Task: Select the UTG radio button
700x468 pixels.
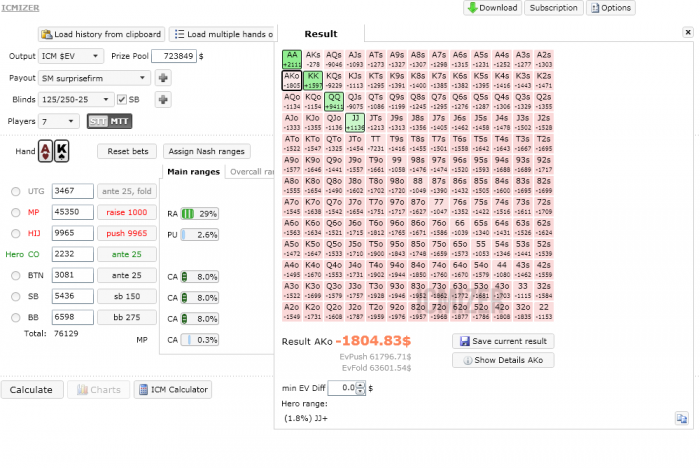Action: tap(16, 191)
